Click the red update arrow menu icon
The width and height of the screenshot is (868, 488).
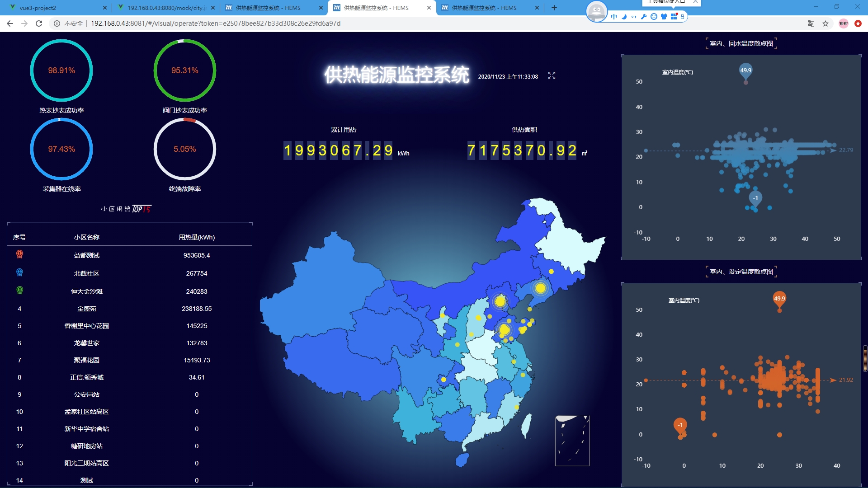[x=858, y=23]
